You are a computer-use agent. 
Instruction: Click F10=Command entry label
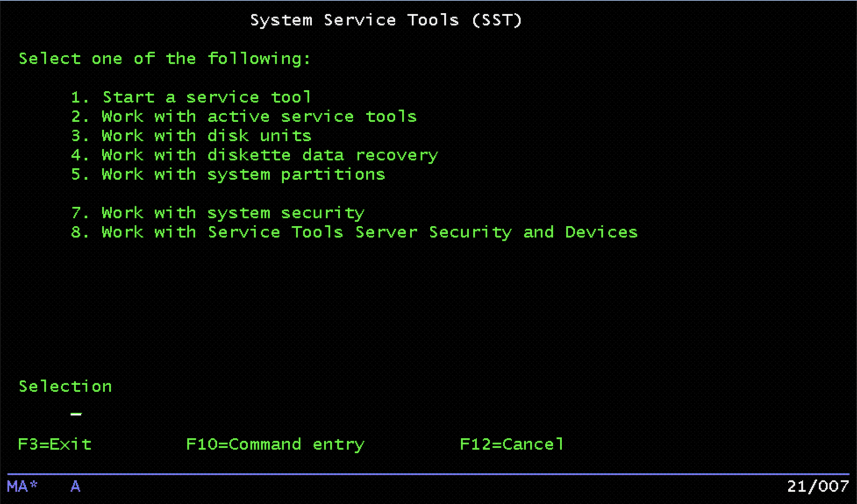(x=275, y=444)
